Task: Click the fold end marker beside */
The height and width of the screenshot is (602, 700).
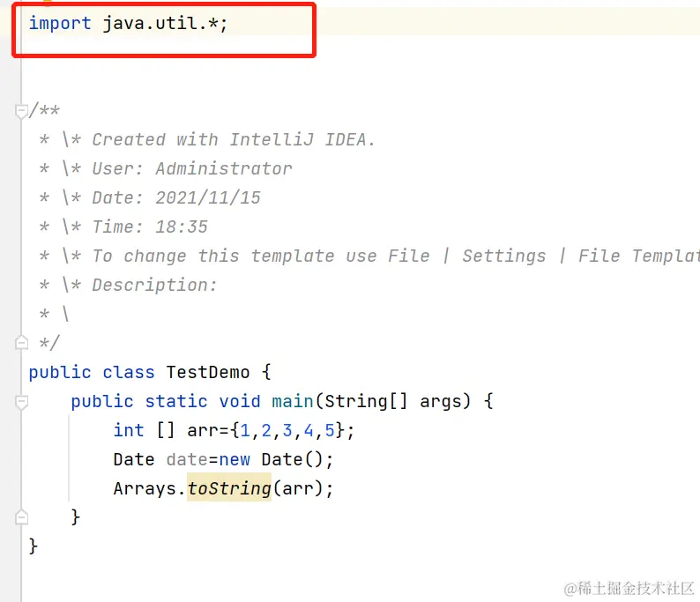Action: click(21, 343)
